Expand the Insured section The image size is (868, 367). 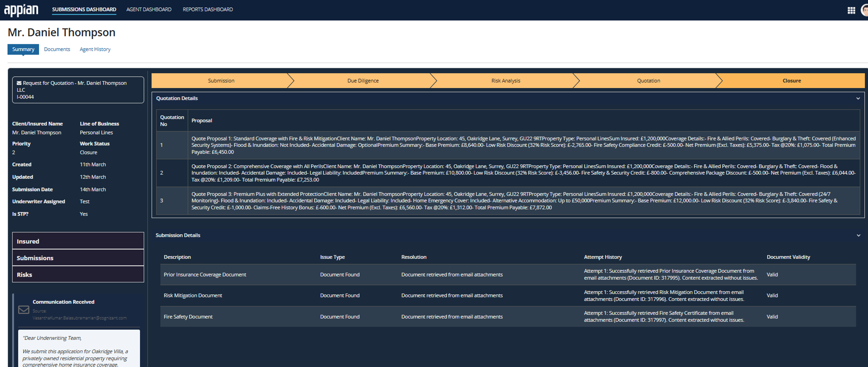pyautogui.click(x=78, y=241)
